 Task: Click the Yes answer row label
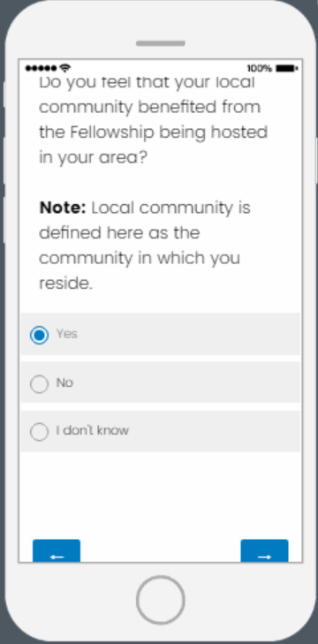pyautogui.click(x=66, y=334)
